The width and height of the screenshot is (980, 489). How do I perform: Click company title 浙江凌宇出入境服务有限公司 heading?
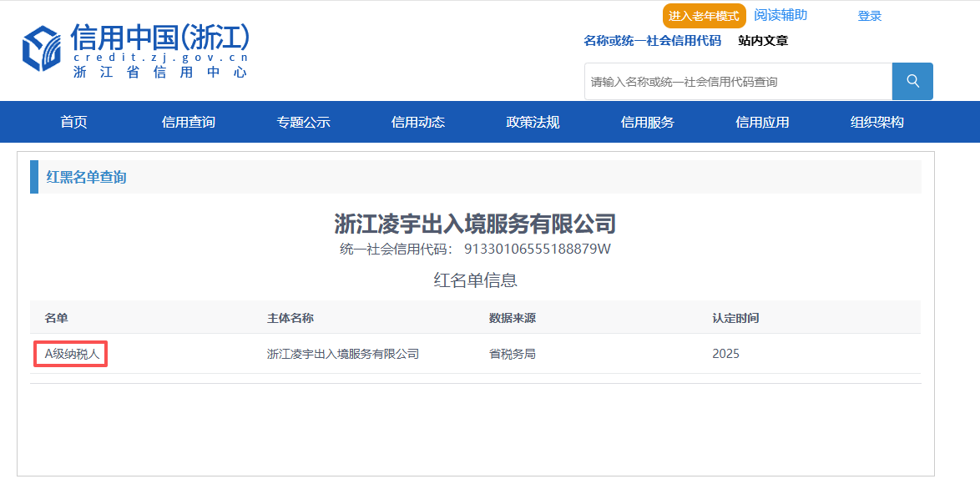pyautogui.click(x=475, y=223)
